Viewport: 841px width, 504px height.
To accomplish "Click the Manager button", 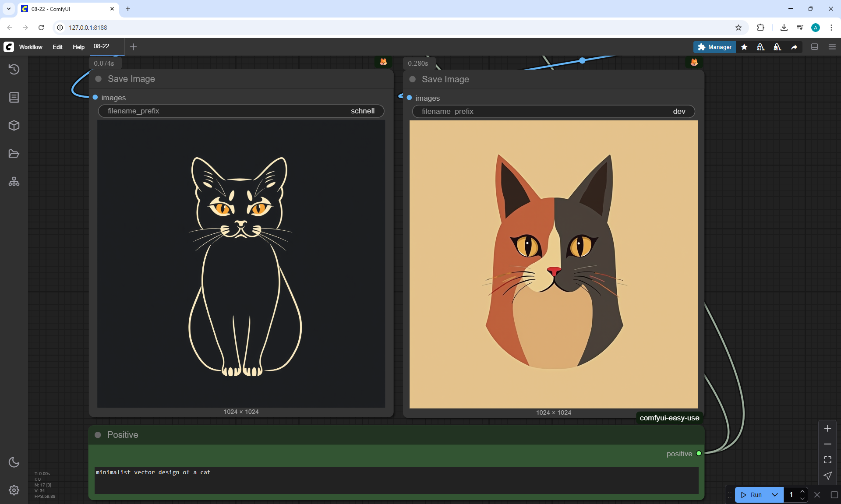I will point(714,47).
